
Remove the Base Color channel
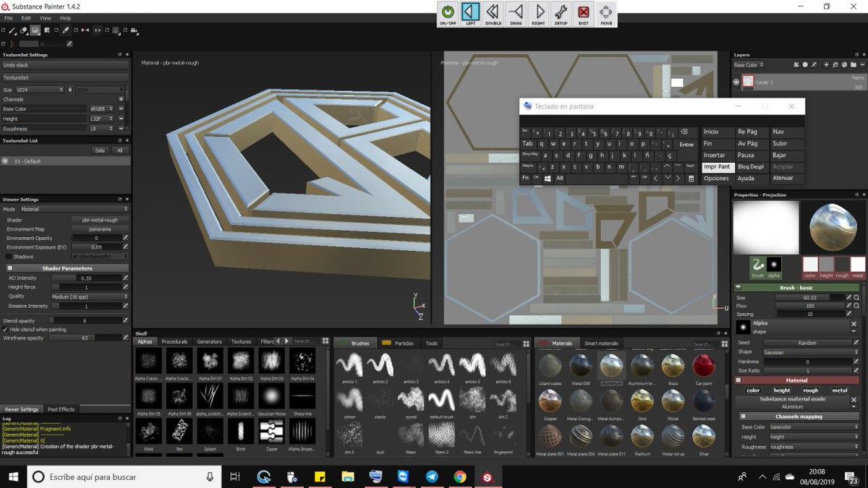pos(121,108)
